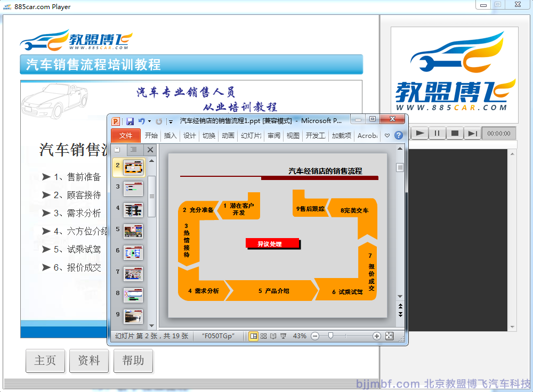The width and height of the screenshot is (533, 392).
Task: Click the 主页 button
Action: pos(45,361)
